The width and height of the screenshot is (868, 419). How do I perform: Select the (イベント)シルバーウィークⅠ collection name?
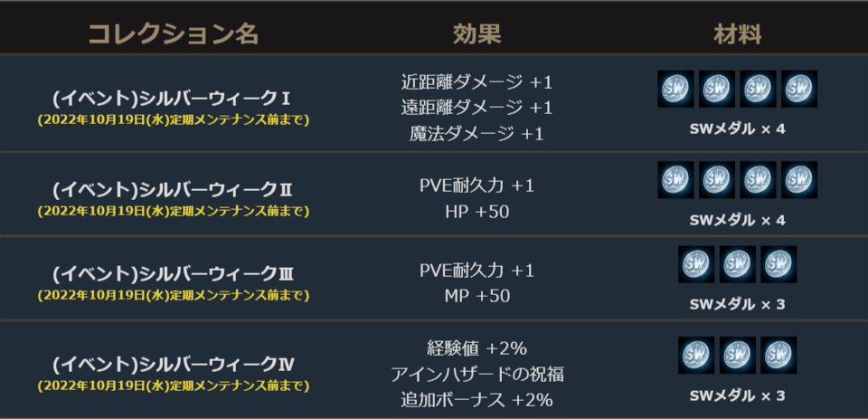click(172, 97)
